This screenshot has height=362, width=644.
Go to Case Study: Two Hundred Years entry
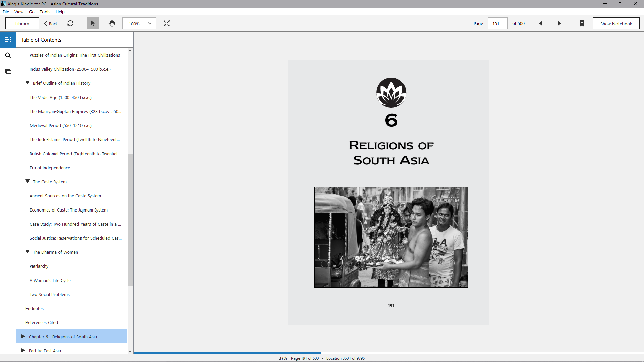(x=75, y=224)
